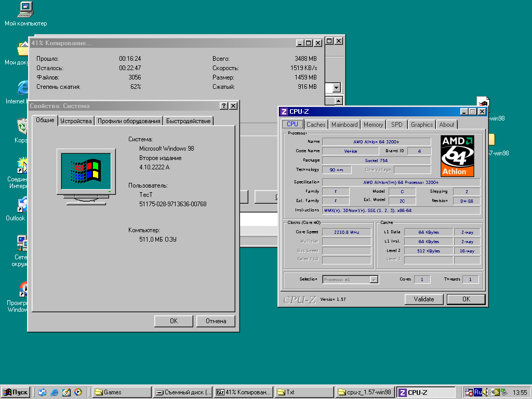532x399 pixels.
Task: Click the Games taskbar button
Action: [122, 392]
